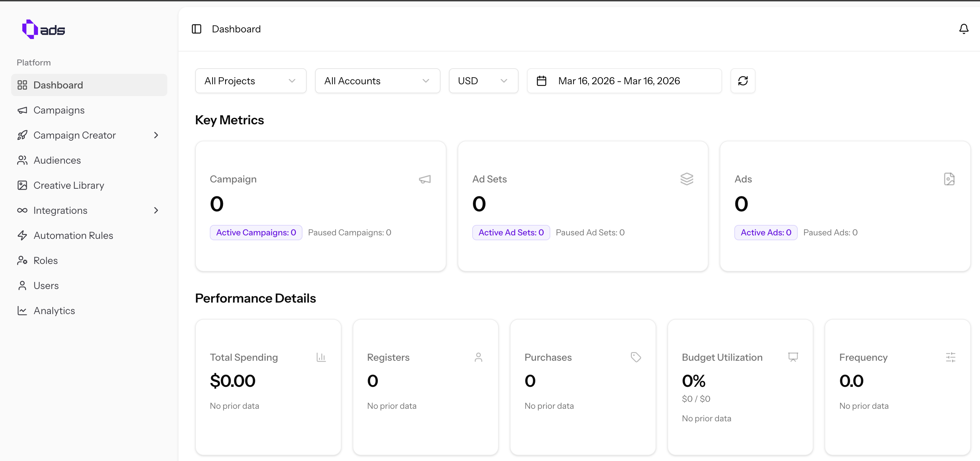Open the notifications bell
Image resolution: width=980 pixels, height=461 pixels.
[964, 29]
